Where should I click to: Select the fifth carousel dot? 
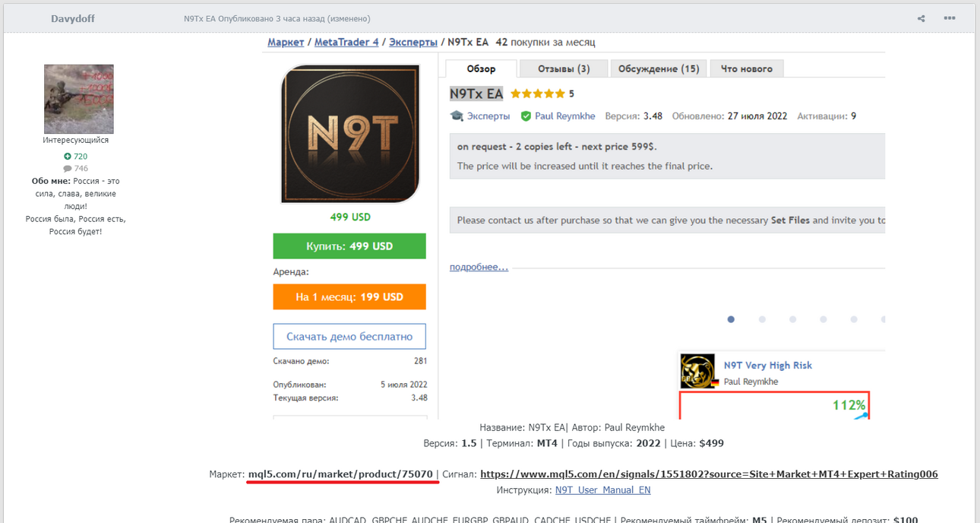(854, 319)
